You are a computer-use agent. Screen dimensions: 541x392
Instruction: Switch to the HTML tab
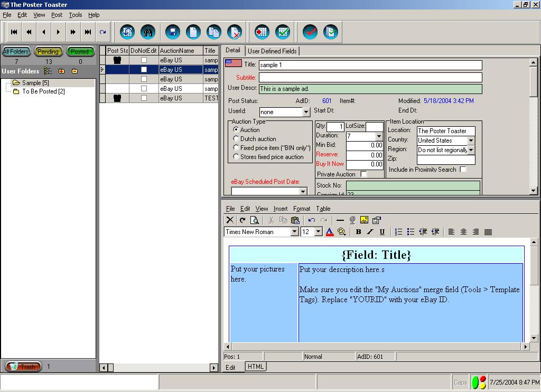pyautogui.click(x=256, y=367)
